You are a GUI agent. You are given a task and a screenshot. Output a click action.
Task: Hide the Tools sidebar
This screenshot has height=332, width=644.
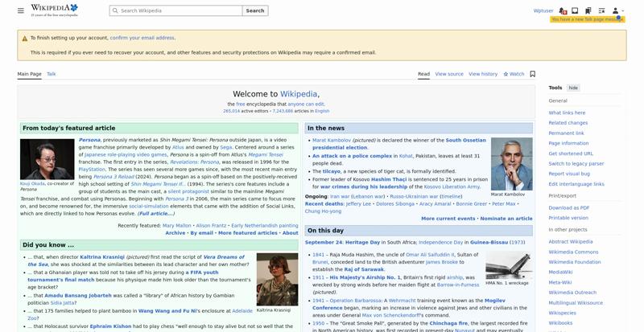(x=573, y=88)
